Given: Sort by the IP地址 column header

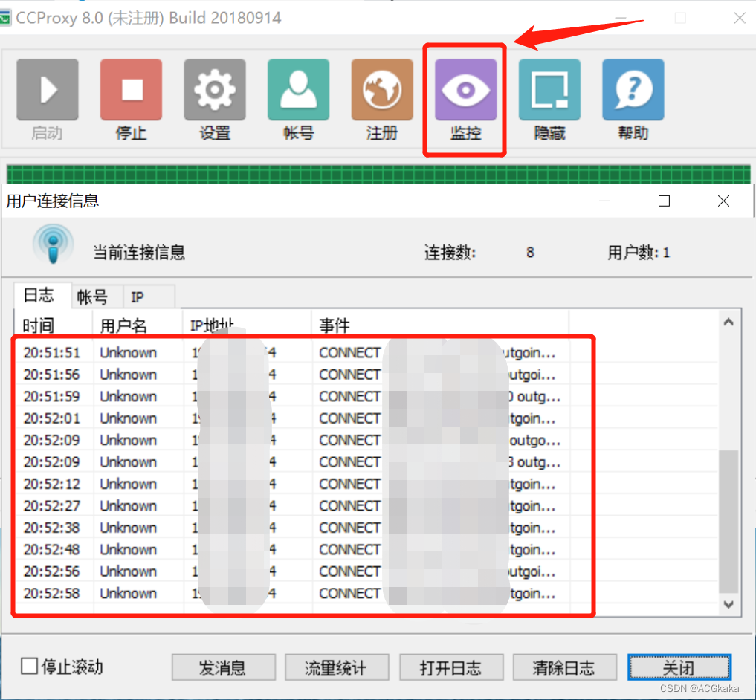Looking at the screenshot, I should [x=248, y=325].
